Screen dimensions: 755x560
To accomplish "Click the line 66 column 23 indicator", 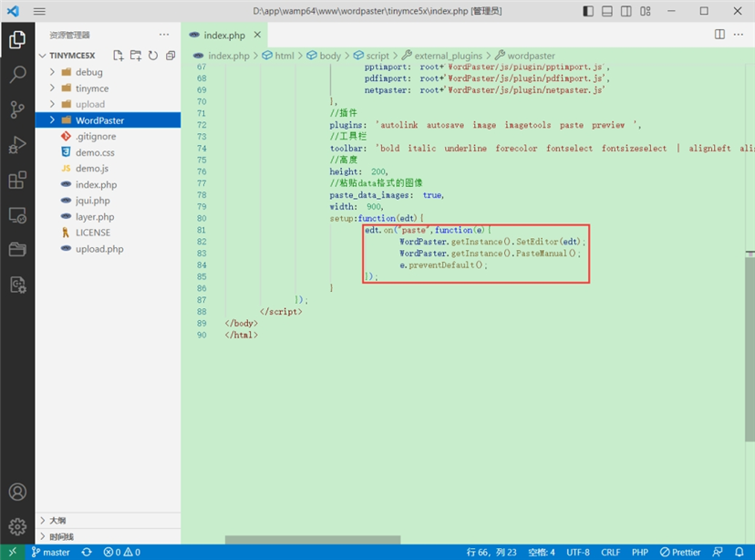I will point(491,552).
